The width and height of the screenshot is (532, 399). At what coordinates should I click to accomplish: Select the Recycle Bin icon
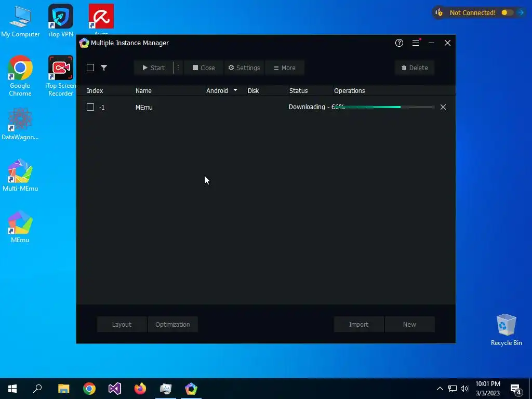pyautogui.click(x=506, y=330)
